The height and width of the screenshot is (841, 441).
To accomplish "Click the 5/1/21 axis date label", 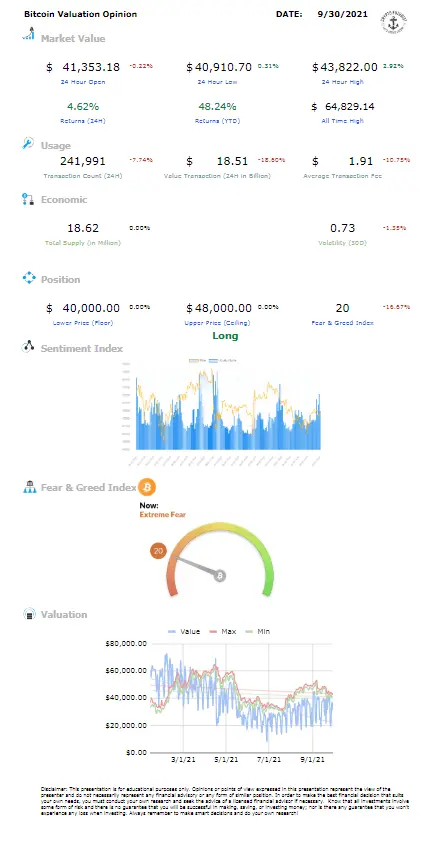I will point(225,759).
